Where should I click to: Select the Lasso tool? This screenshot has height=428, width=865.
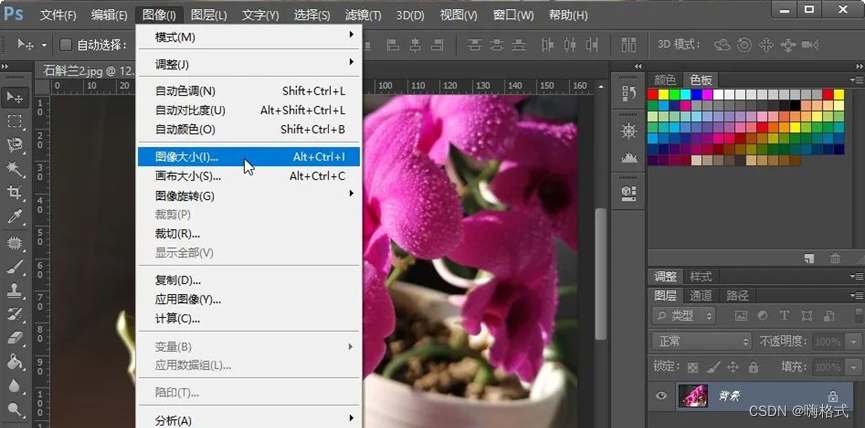coord(15,145)
